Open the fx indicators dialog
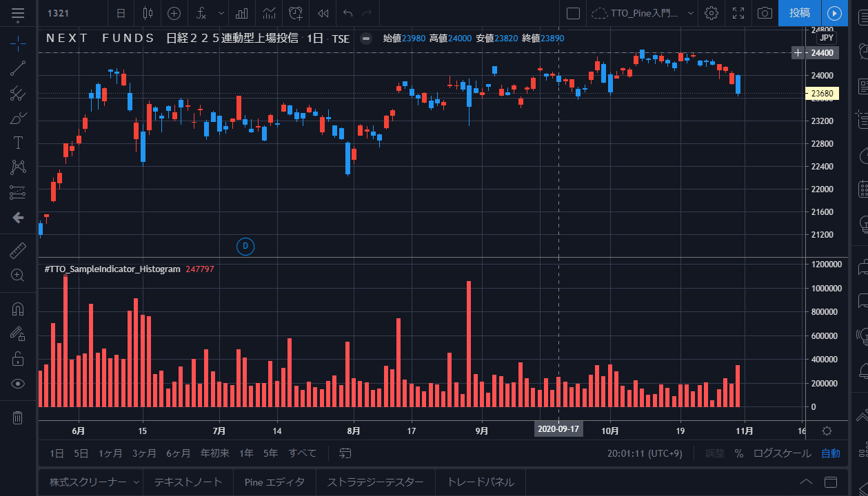Screen dimensions: 868x496 [201, 13]
